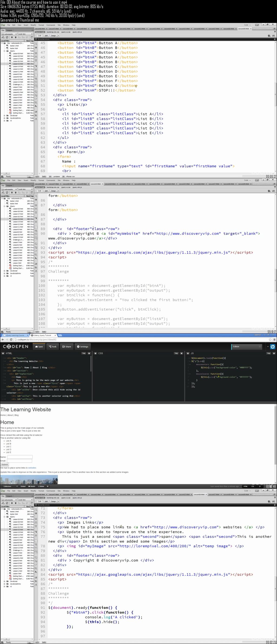Viewport: 277px width, 644px height.
Task: Close the CodePen HTML editor panel
Action: coord(89,353)
